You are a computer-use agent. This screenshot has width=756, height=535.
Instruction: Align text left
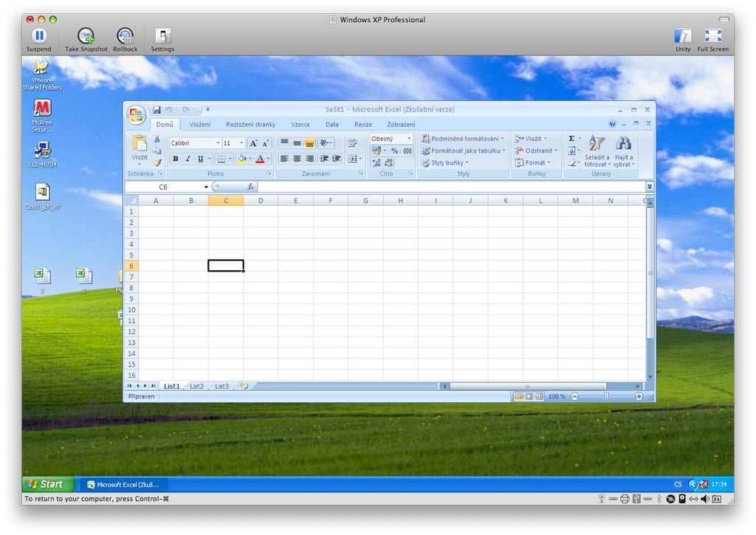click(284, 159)
